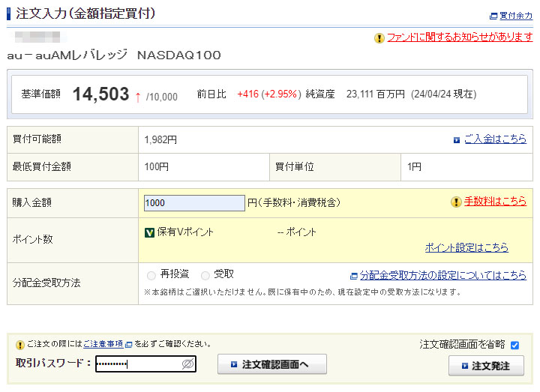Viewport: 540px width, 392px height.
Task: Click the 買付余力 window icon
Action: click(x=493, y=15)
